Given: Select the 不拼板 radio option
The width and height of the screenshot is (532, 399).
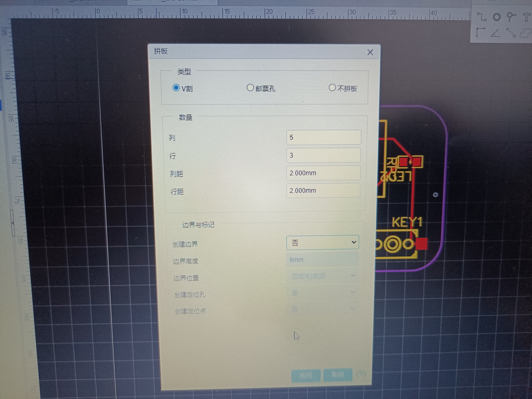Looking at the screenshot, I should coord(332,88).
